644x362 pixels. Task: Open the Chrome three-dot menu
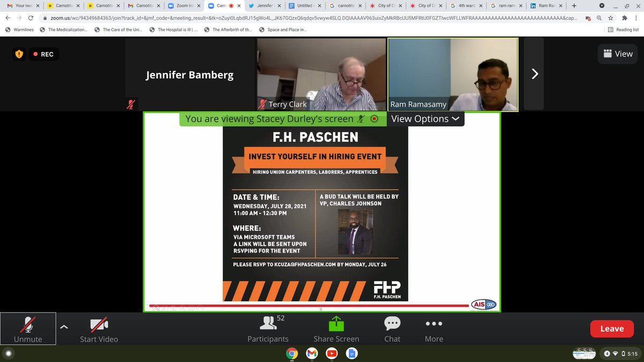(x=635, y=18)
